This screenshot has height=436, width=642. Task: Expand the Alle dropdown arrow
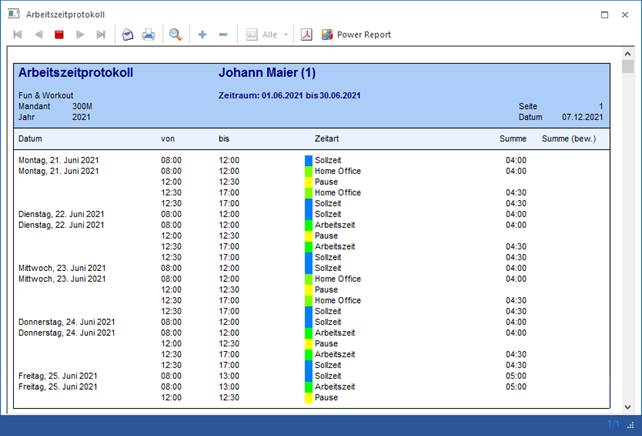click(x=286, y=34)
